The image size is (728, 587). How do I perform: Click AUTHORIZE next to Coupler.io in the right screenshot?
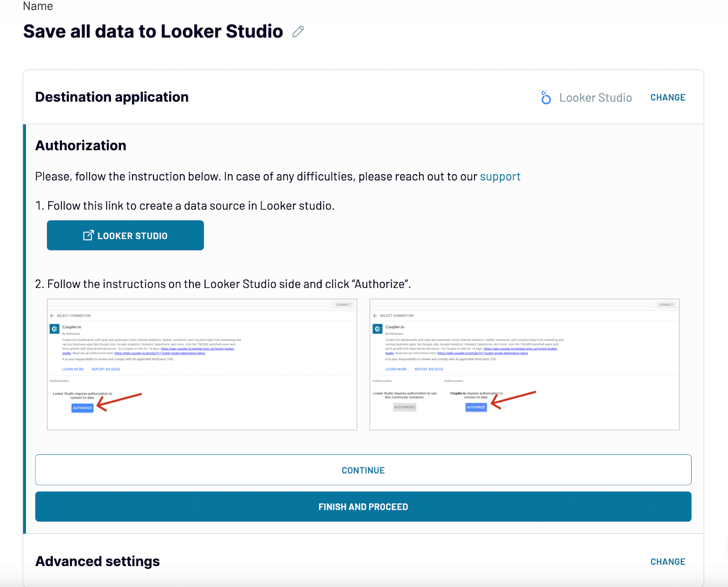[475, 407]
